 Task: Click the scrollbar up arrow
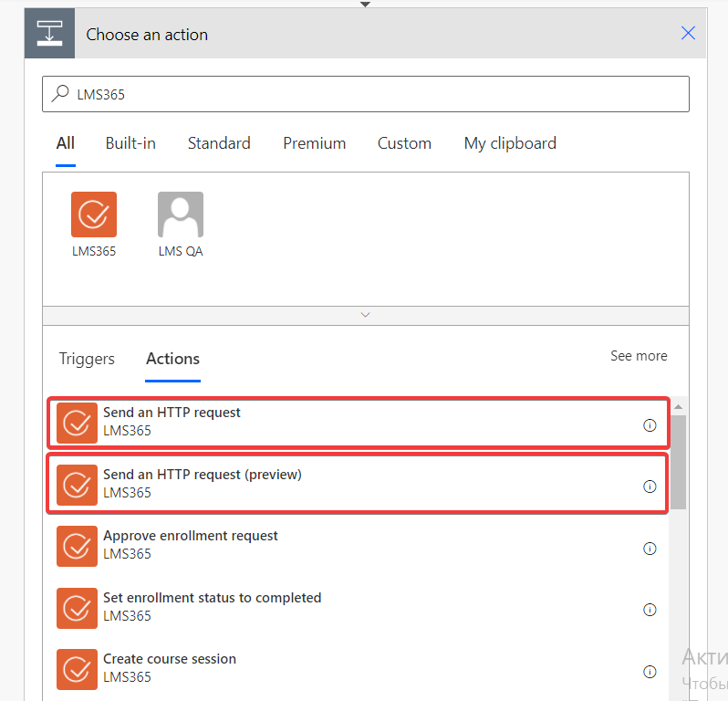pos(679,407)
